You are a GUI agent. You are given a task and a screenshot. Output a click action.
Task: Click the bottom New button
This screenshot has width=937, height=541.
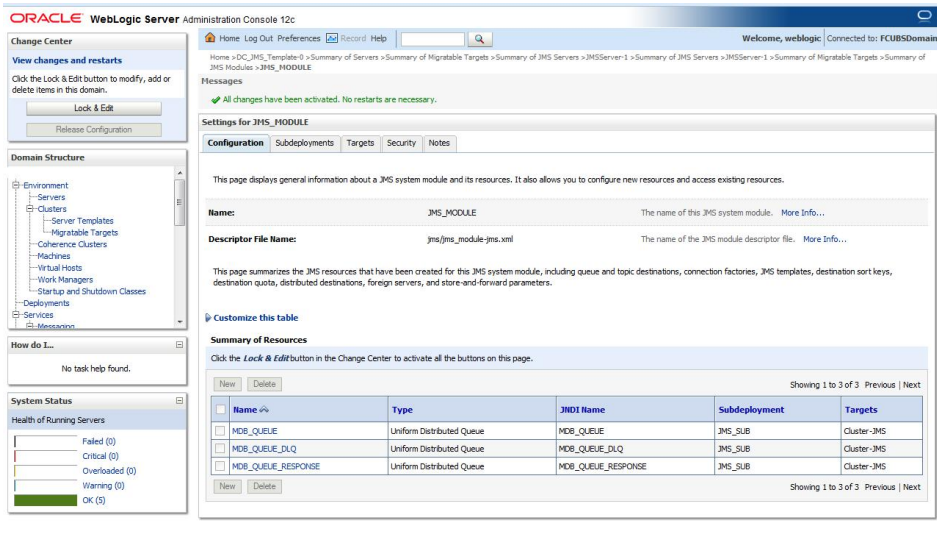click(227, 486)
